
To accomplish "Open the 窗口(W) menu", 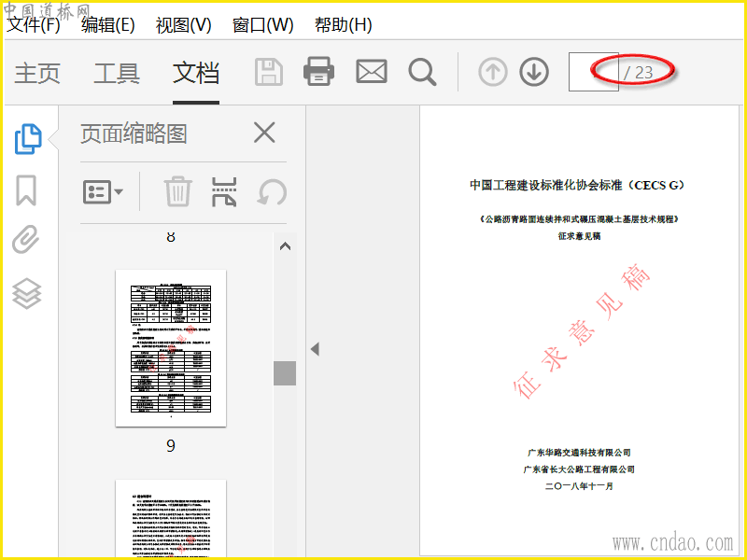I will click(263, 25).
